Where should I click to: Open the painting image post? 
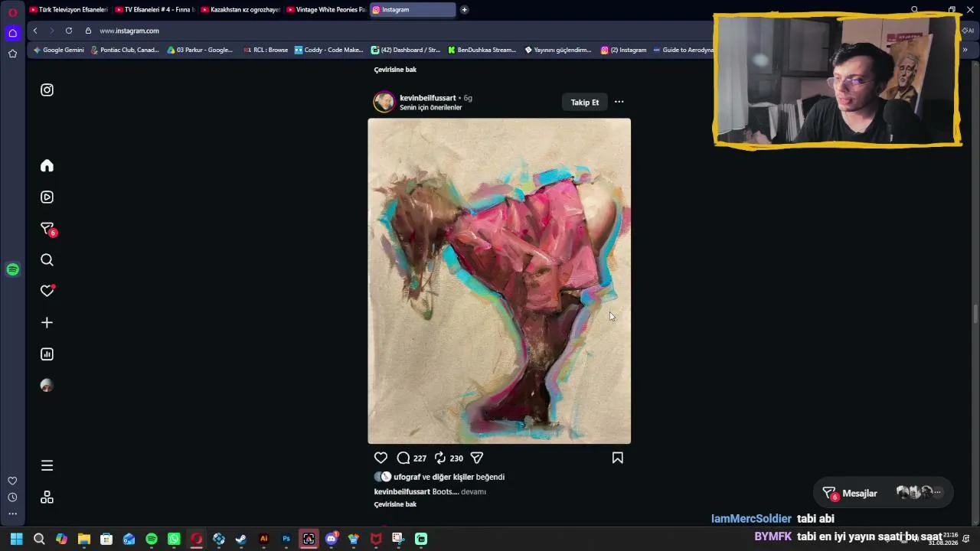499,281
